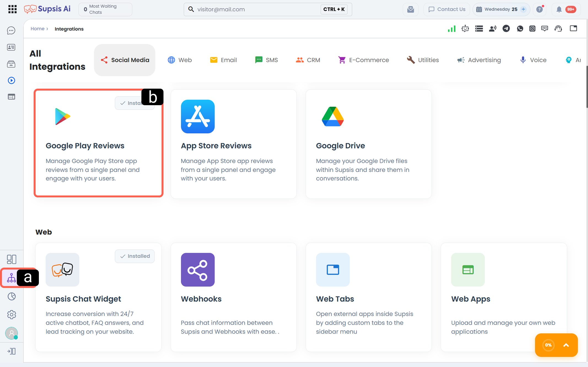588x367 pixels.
Task: Expand the sidebar with the arrow icon
Action: click(12, 351)
